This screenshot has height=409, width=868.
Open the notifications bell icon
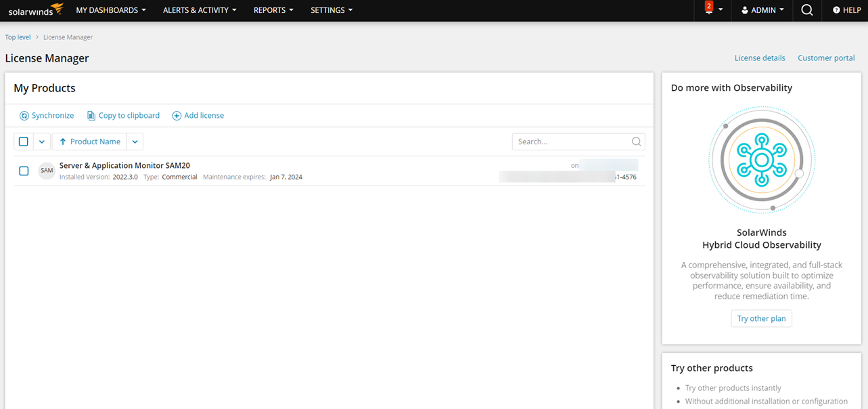708,9
